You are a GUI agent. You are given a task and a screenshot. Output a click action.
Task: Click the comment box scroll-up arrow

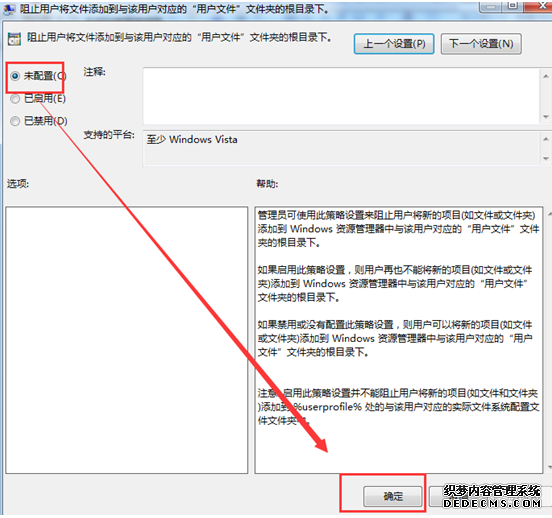coord(546,76)
